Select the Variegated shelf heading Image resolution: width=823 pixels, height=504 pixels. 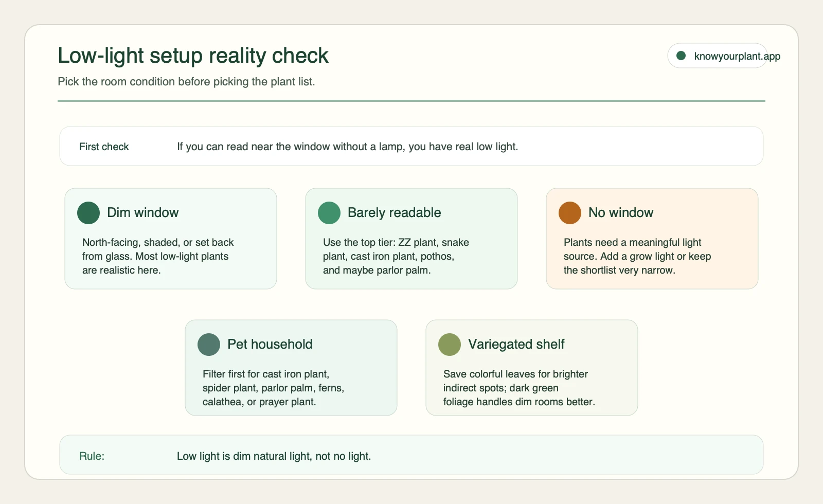516,344
